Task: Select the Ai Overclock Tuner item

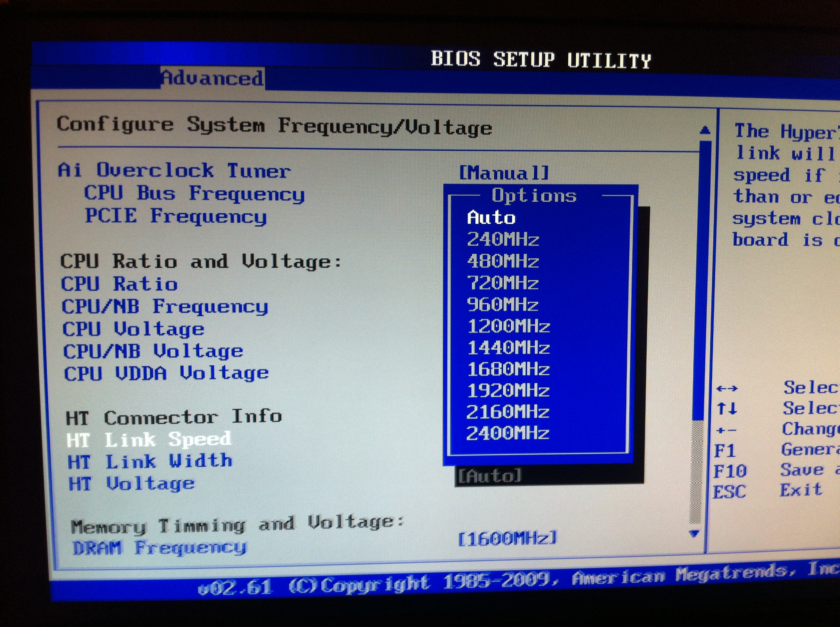Action: 174,170
